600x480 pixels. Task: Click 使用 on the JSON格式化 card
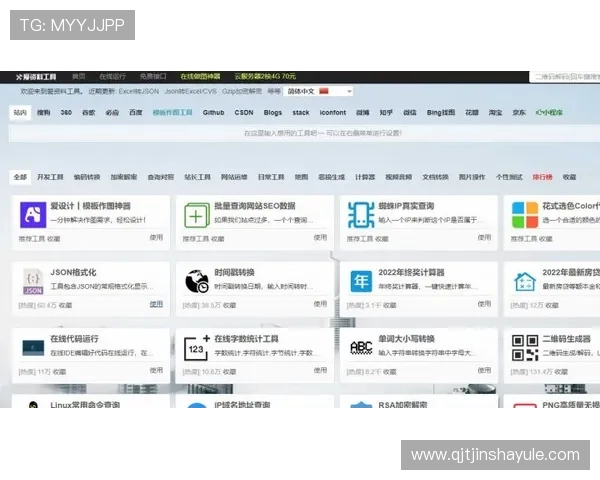pyautogui.click(x=156, y=304)
